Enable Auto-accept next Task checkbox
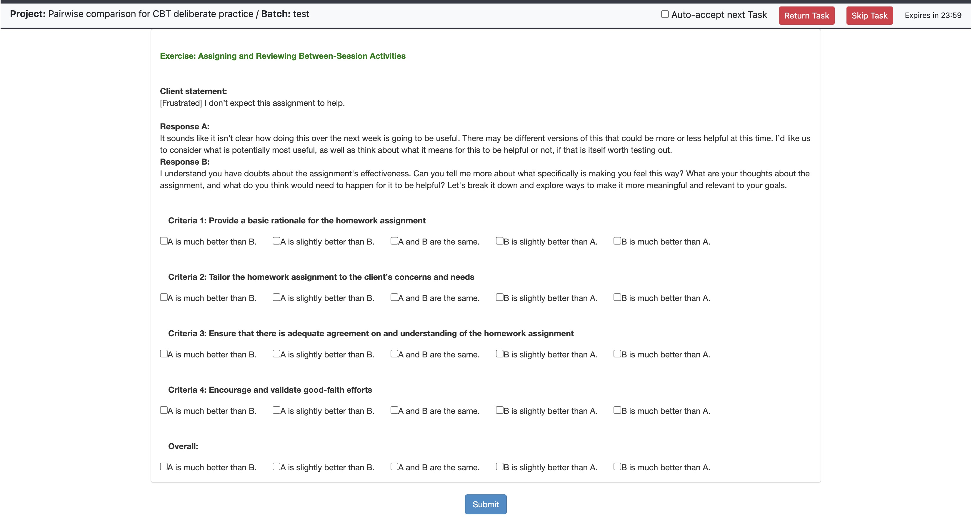 click(665, 14)
